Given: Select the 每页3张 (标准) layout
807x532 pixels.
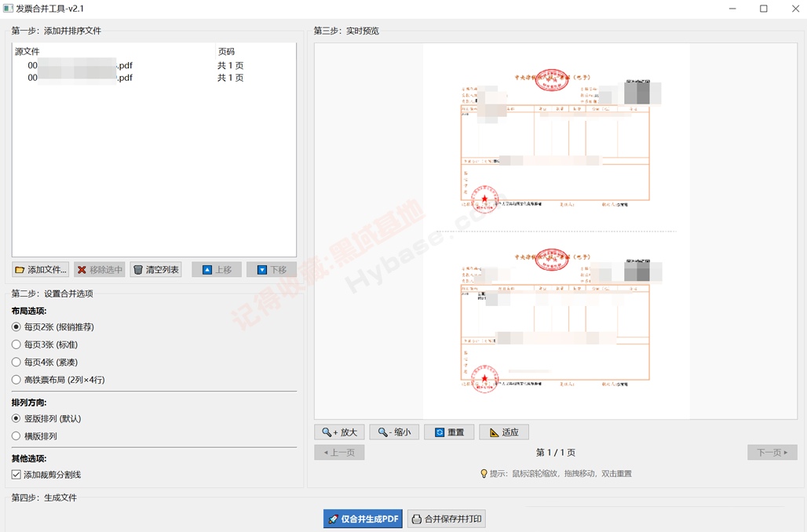Looking at the screenshot, I should click(45, 344).
